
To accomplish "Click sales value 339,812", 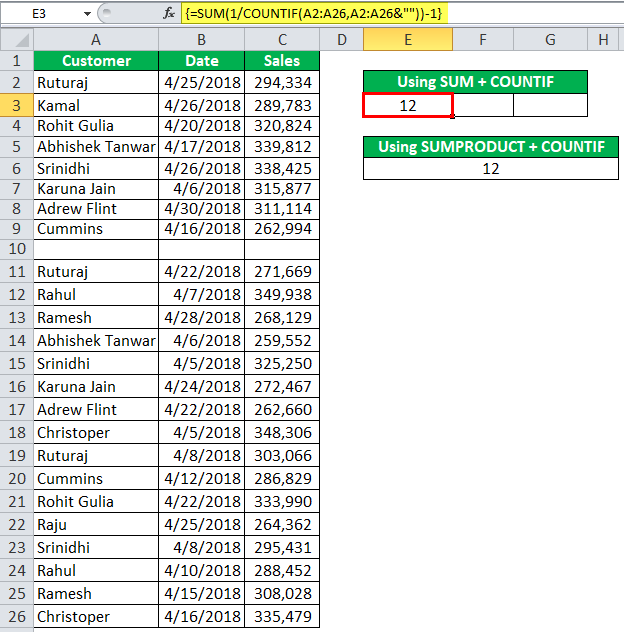I will [282, 147].
